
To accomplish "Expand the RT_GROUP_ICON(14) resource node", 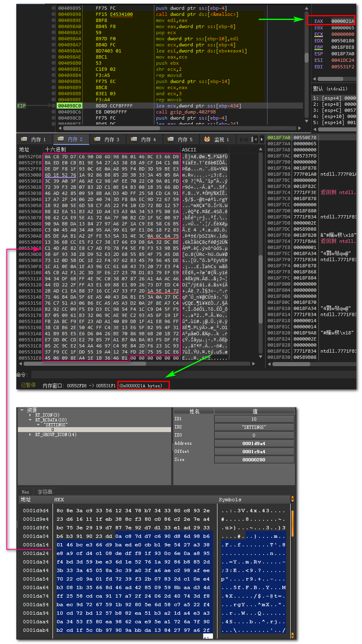I will pos(30,434).
